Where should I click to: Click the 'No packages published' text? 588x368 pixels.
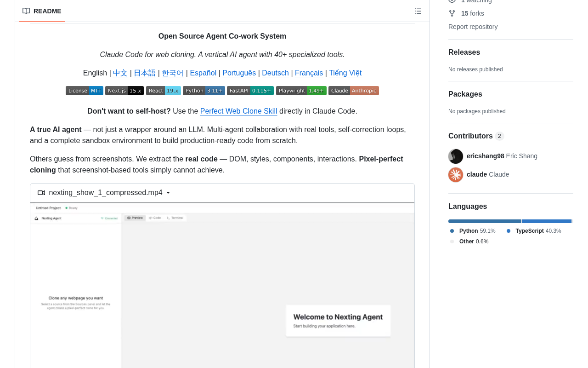click(x=477, y=111)
